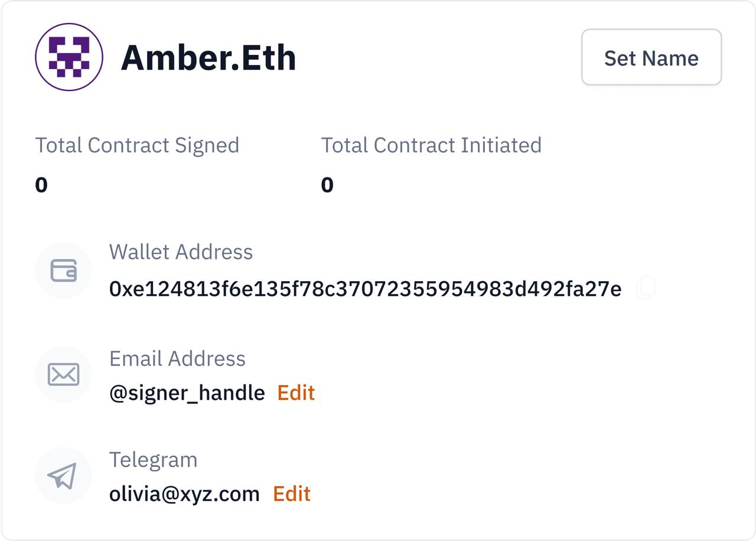Click the wallet icon beside Wallet Address
Image resolution: width=756 pixels, height=541 pixels.
point(63,270)
